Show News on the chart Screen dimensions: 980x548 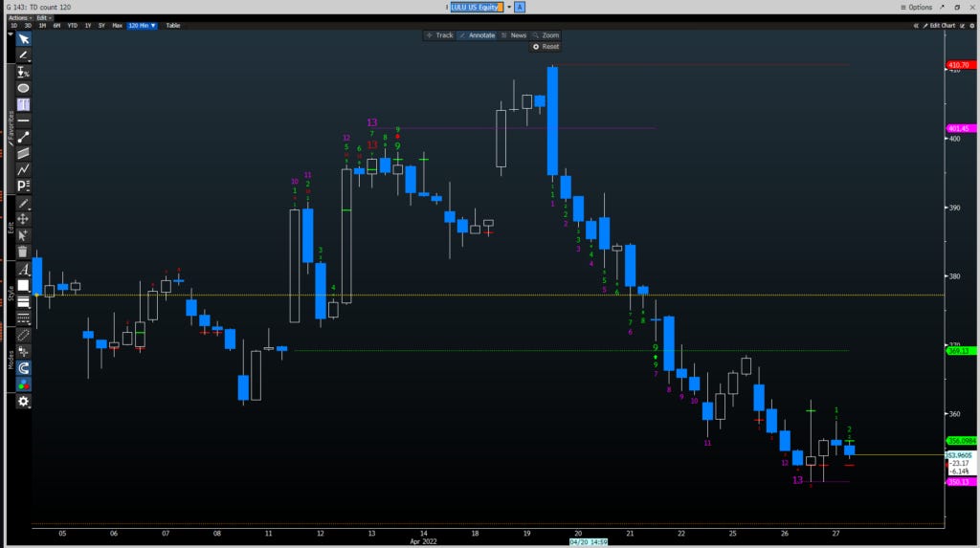[x=514, y=35]
